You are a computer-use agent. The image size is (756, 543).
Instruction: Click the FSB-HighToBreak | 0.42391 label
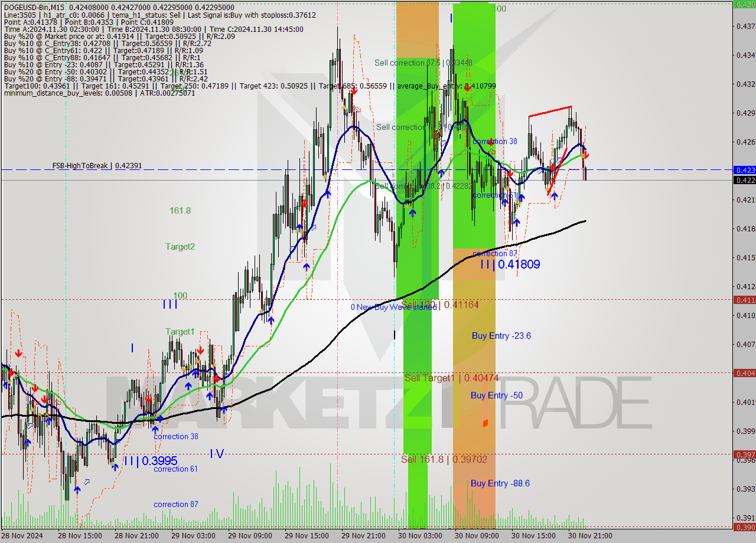point(97,166)
